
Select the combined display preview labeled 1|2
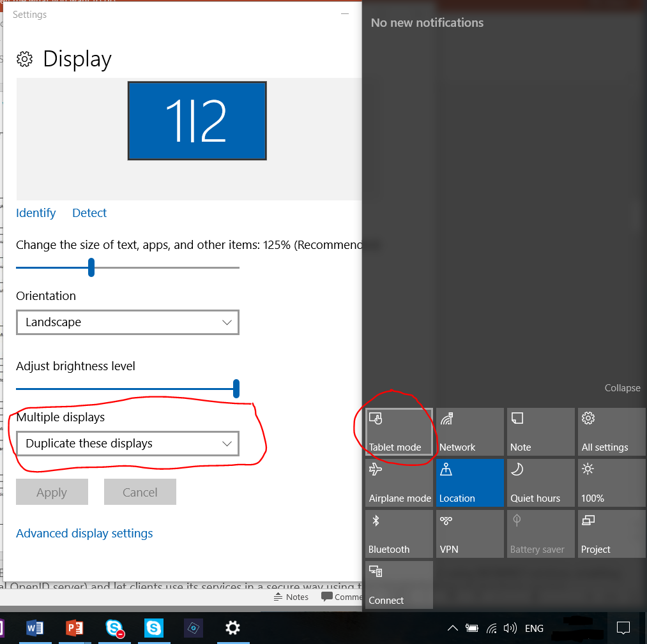(197, 121)
